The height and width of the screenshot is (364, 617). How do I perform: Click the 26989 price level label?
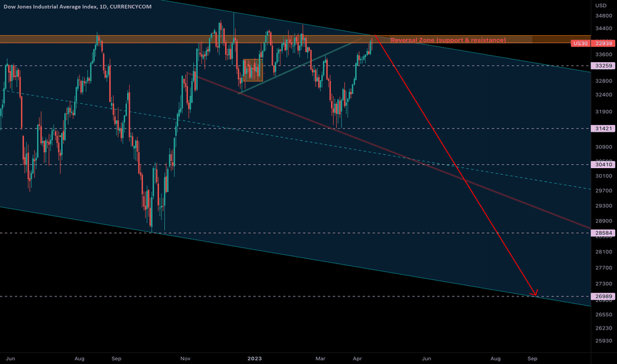pos(603,296)
